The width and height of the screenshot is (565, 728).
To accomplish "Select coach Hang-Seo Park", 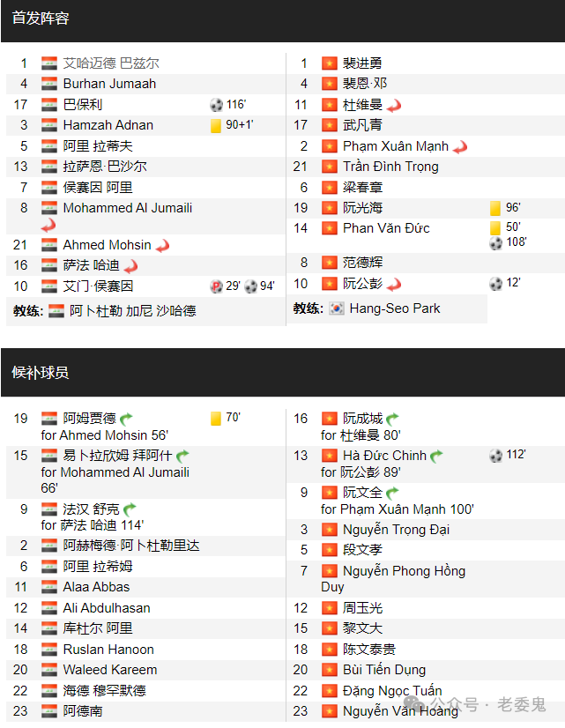I will click(395, 308).
